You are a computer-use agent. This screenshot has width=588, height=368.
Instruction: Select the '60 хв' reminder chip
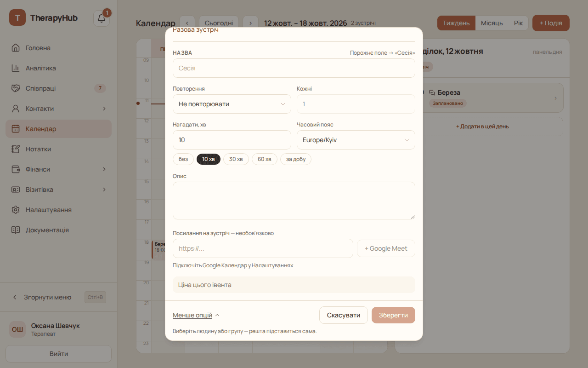(x=265, y=159)
